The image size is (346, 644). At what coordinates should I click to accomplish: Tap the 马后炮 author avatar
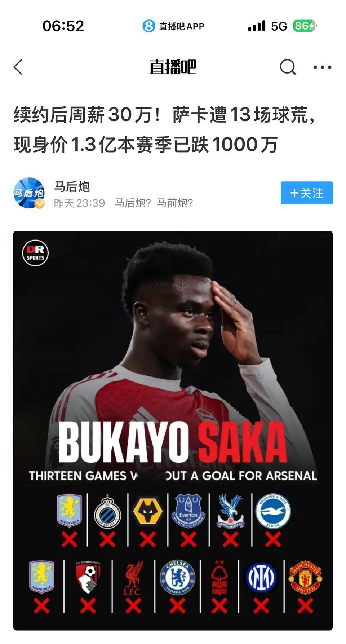click(x=29, y=193)
